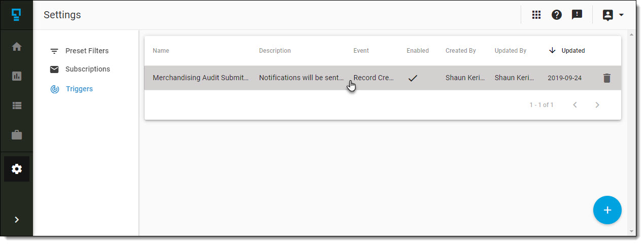Add a new trigger with plus button
Viewport: 644px width, 244px height.
click(x=607, y=210)
